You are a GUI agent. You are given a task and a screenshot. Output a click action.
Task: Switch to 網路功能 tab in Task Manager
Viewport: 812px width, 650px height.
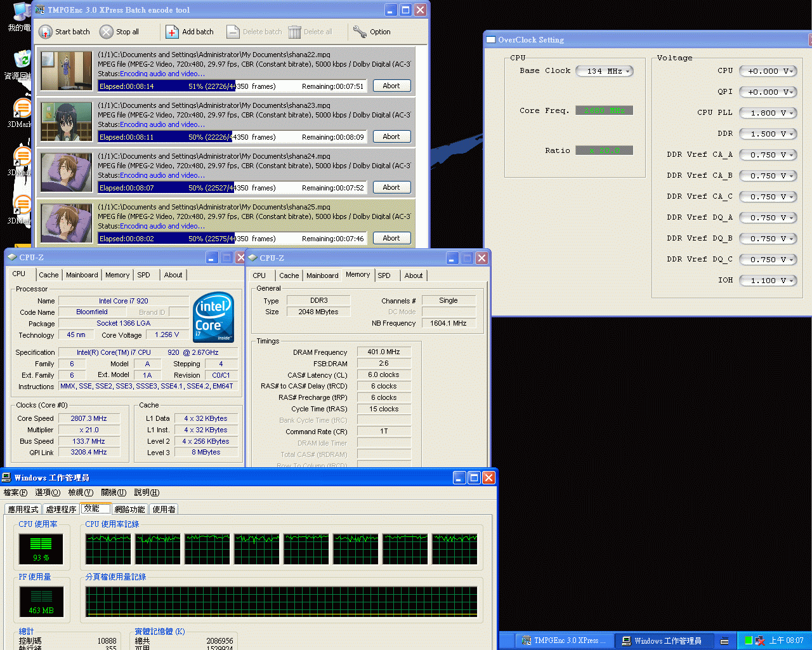click(x=130, y=509)
